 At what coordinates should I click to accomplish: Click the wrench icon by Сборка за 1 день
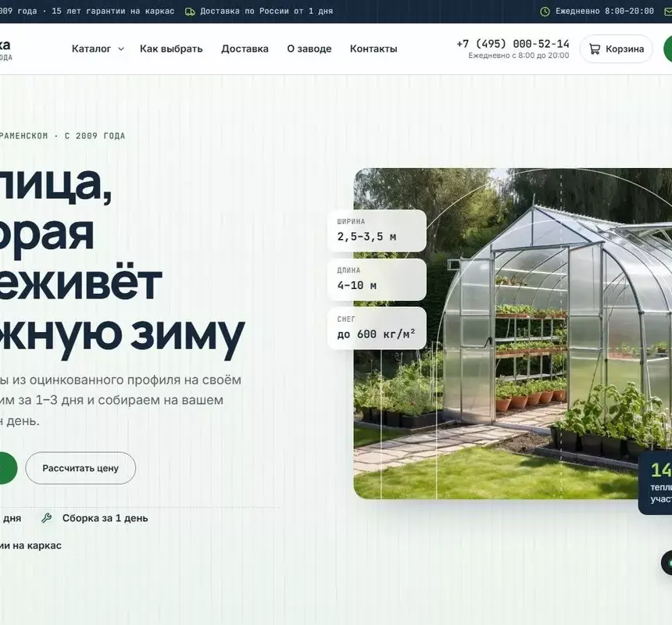[x=47, y=518]
